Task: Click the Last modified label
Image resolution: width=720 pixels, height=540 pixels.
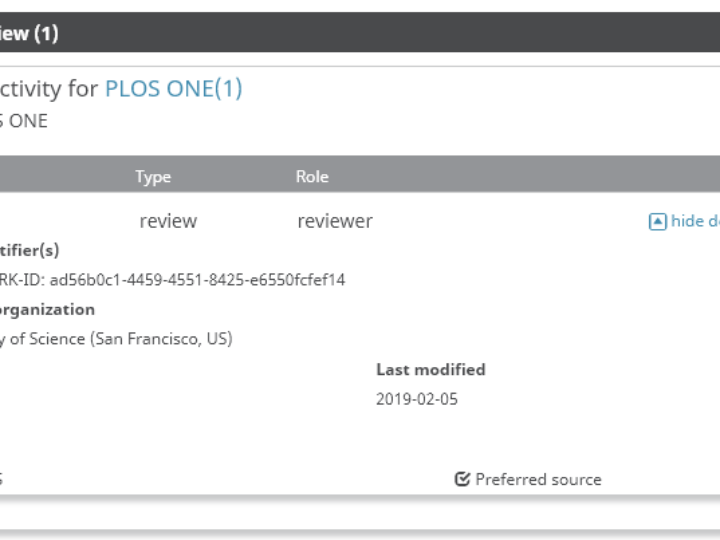Action: point(430,370)
